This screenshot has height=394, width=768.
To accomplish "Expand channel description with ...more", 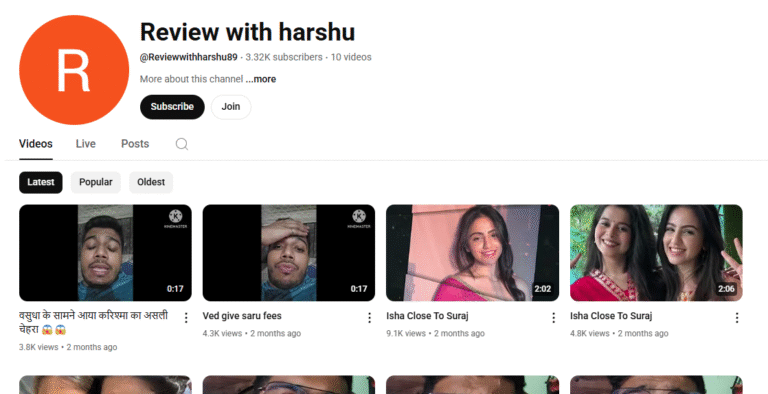I will pyautogui.click(x=261, y=79).
